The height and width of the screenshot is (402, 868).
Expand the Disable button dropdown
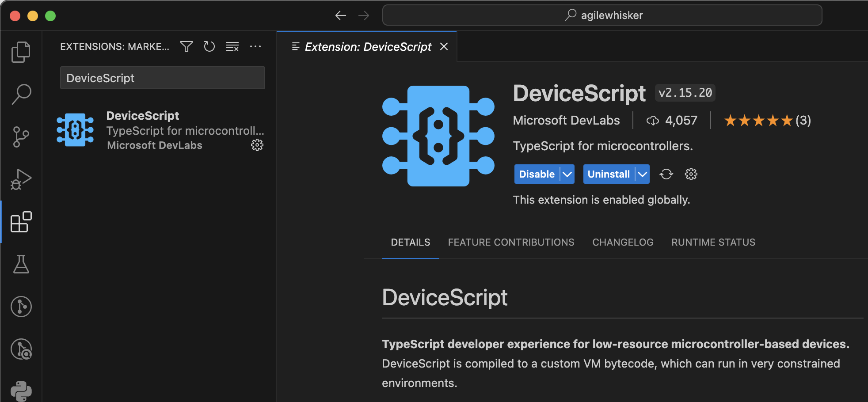[568, 174]
